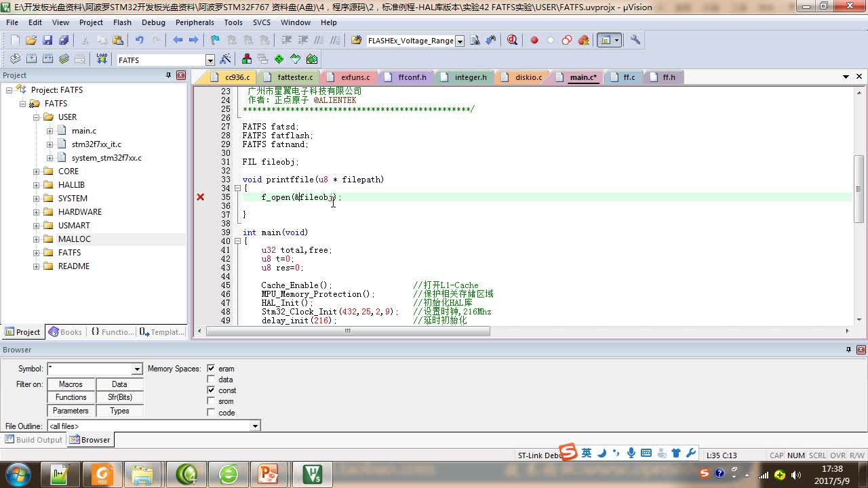Insert a bookmark with the flag icon
The image size is (868, 488).
215,40
